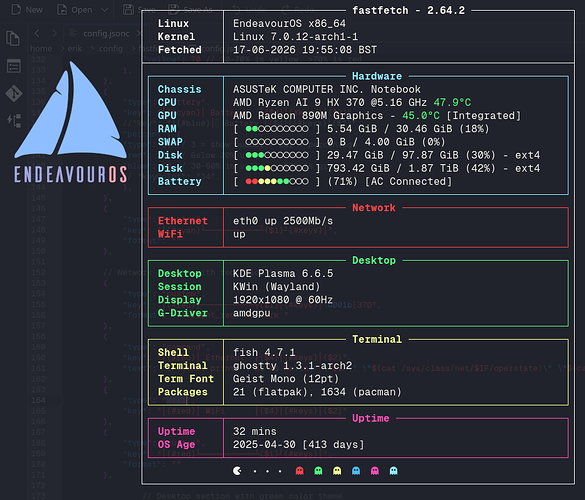Screen dimensions: 585x500
Task: Open the Git sidebar panel icon
Action: [x=14, y=93]
